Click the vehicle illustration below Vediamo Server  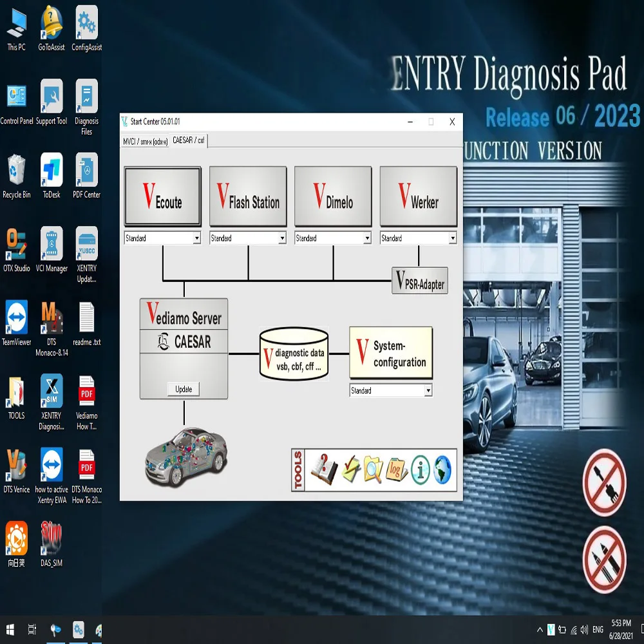click(x=186, y=457)
